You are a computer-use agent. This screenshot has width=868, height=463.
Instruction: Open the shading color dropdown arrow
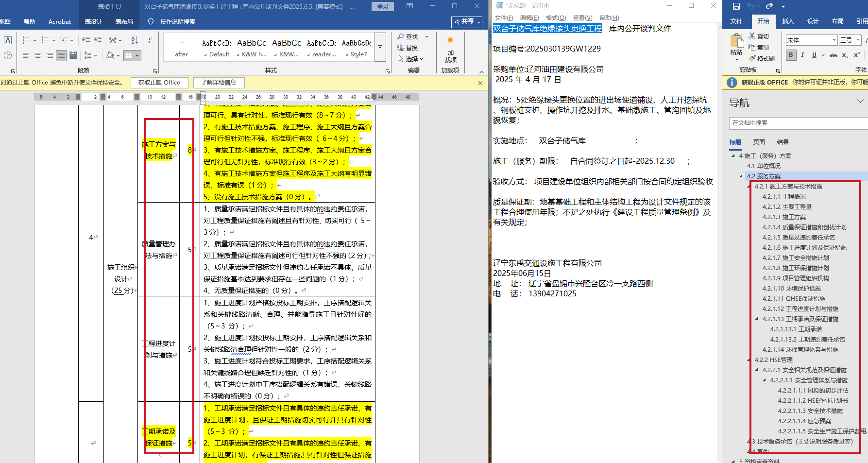[x=118, y=56]
